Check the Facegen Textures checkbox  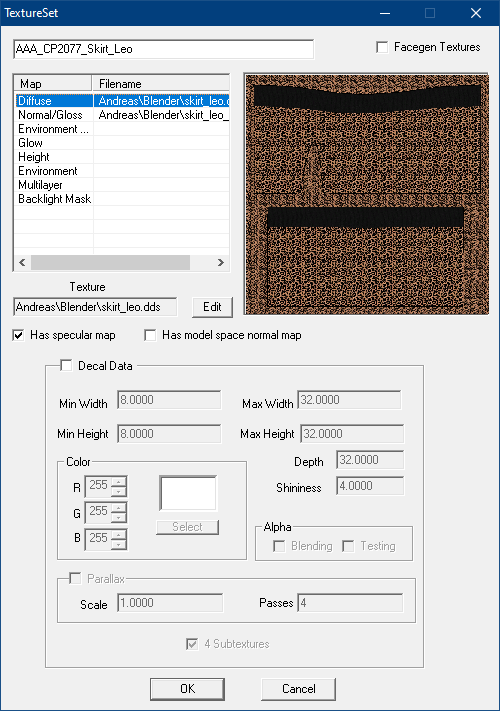(382, 47)
